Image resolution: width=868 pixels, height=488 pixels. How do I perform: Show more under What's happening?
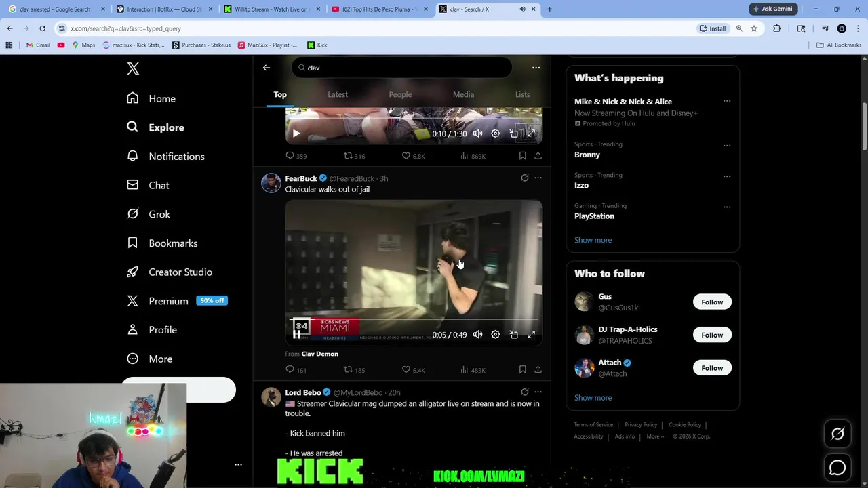click(593, 240)
